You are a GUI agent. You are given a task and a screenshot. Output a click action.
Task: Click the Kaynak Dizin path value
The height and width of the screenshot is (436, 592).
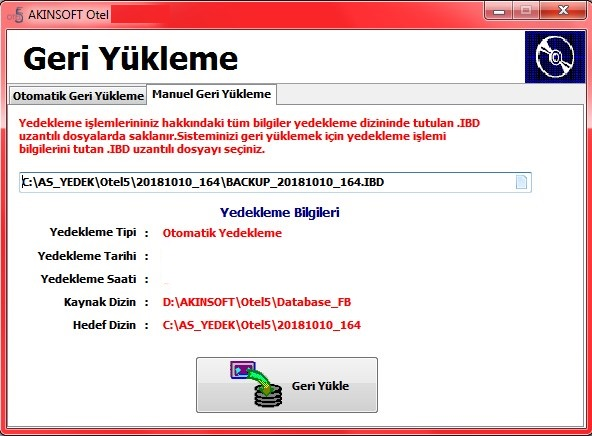(257, 302)
